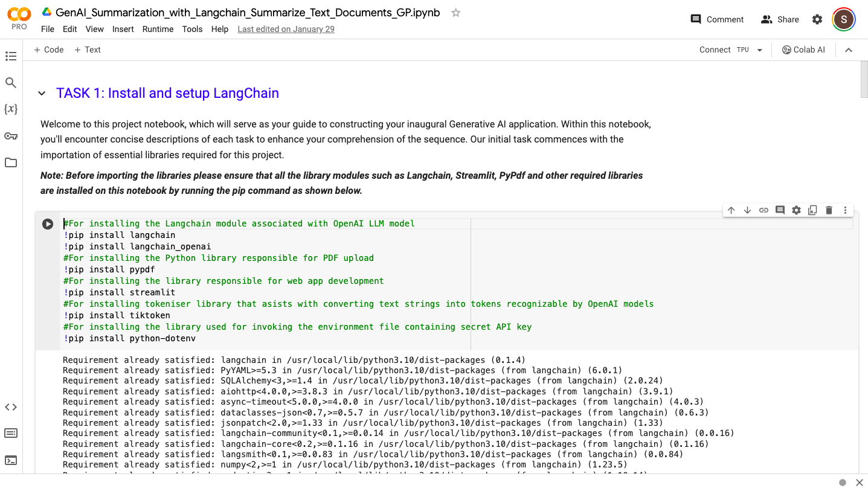The image size is (868, 491).
Task: Open the Help menu
Action: 220,29
